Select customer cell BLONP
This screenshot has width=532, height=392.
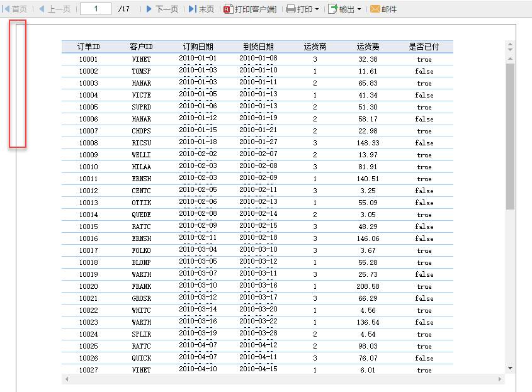tap(141, 262)
